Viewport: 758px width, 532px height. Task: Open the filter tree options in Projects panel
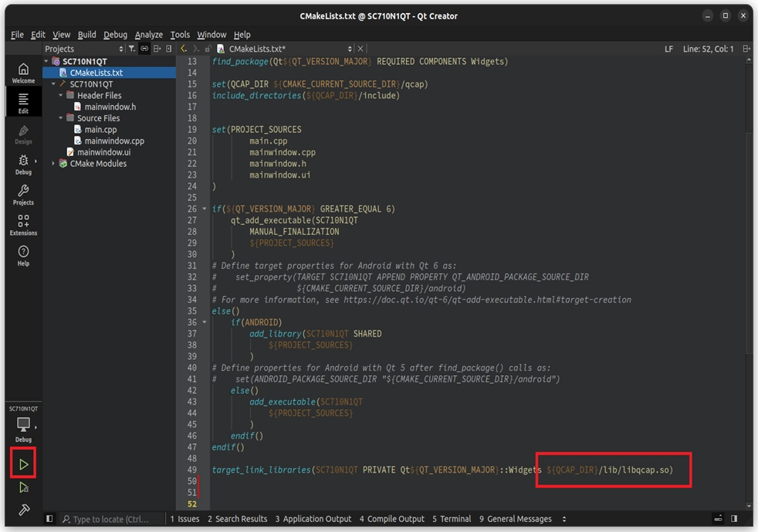(132, 49)
